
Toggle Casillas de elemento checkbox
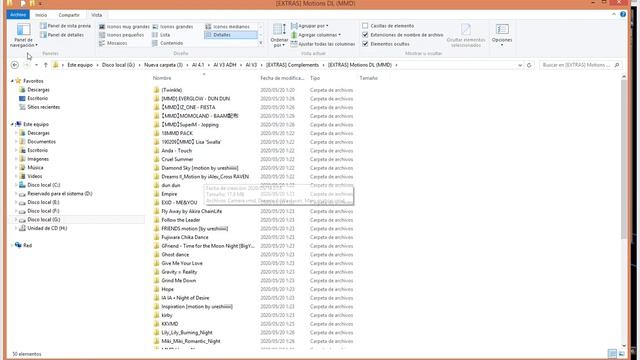point(365,26)
